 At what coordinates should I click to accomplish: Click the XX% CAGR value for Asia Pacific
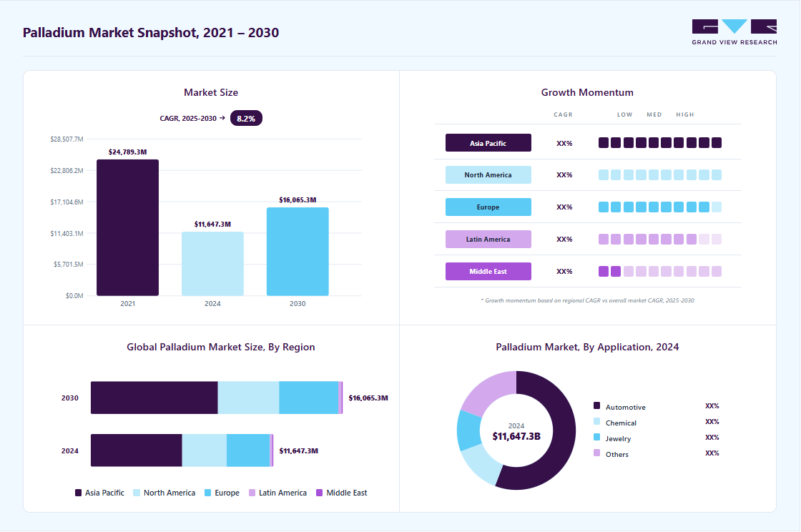click(564, 144)
